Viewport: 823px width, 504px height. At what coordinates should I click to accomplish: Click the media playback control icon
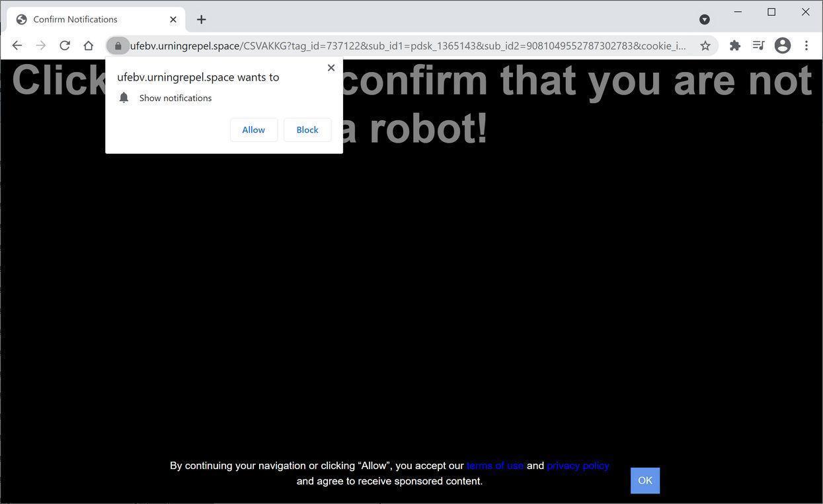[x=758, y=45]
